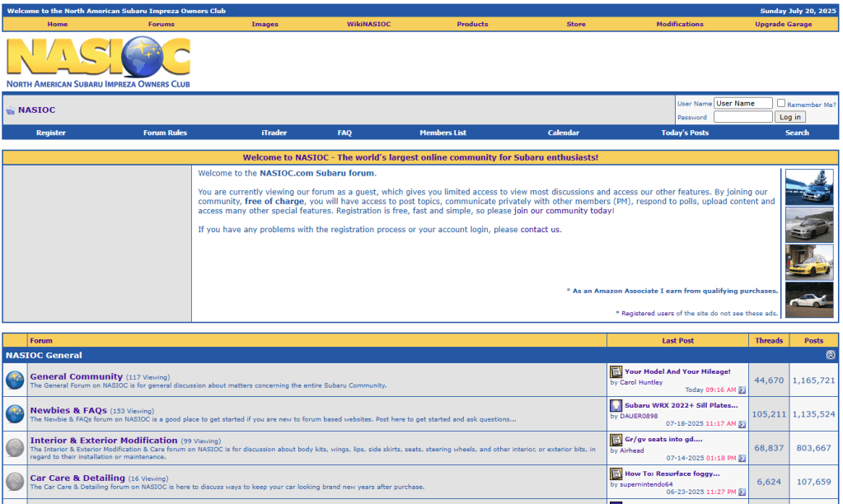Open the Interior & Exterior Modification forum
This screenshot has width=843, height=504.
coord(104,441)
